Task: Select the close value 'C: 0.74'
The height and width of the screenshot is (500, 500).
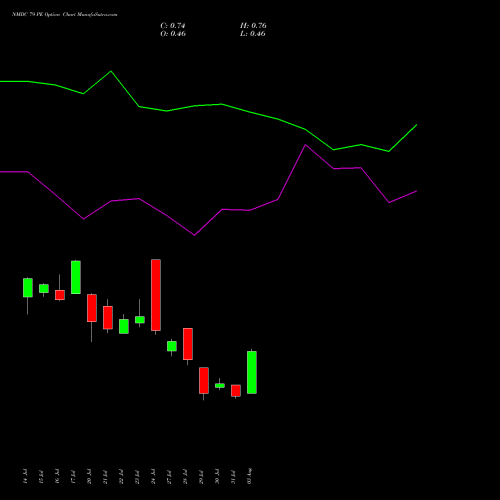Action: tap(173, 26)
